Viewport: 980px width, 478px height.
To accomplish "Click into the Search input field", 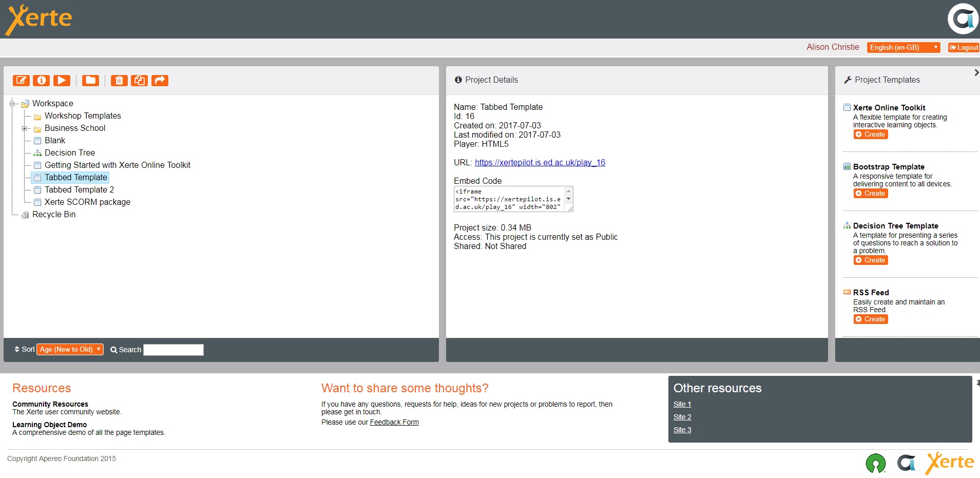I will click(x=174, y=350).
